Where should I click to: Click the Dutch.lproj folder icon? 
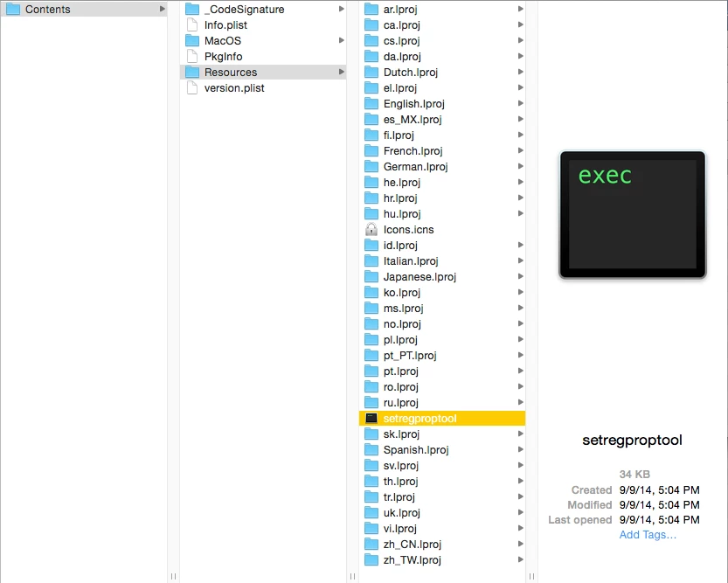click(371, 73)
